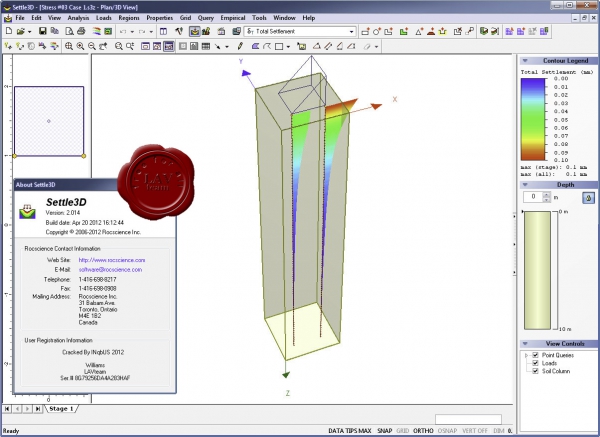The width and height of the screenshot is (600, 437).
Task: Toggle VERT OFF in the status bar
Action: click(475, 431)
